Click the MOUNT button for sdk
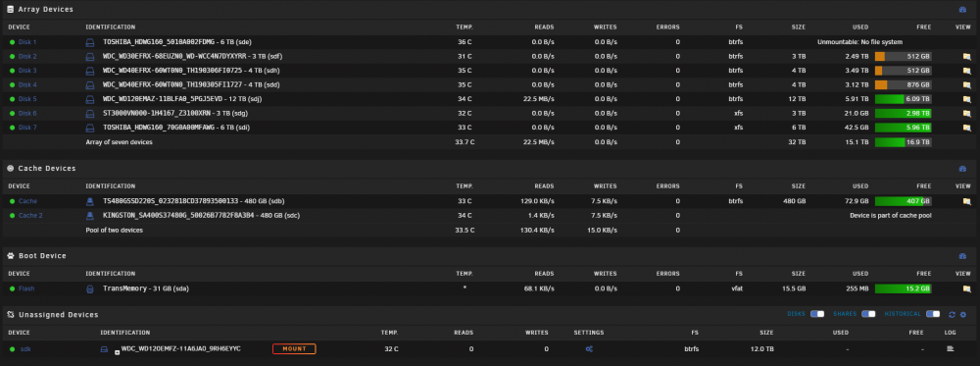Viewport: 980px width, 366px height. click(294, 348)
